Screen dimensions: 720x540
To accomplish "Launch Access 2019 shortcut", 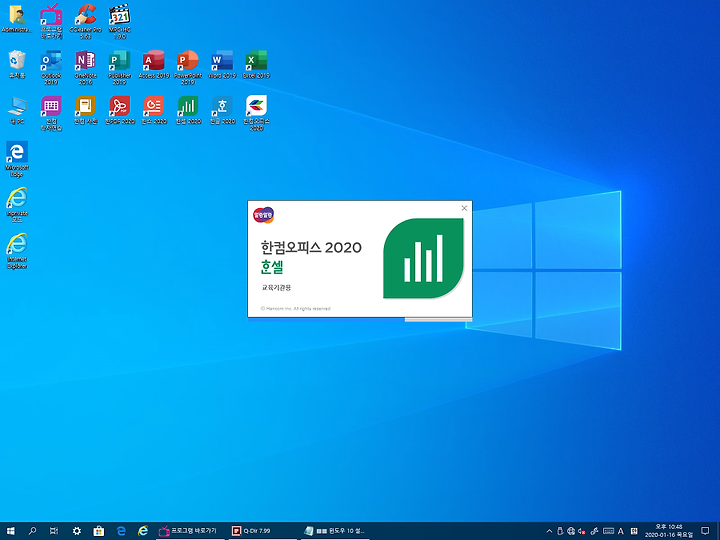I will click(x=154, y=64).
